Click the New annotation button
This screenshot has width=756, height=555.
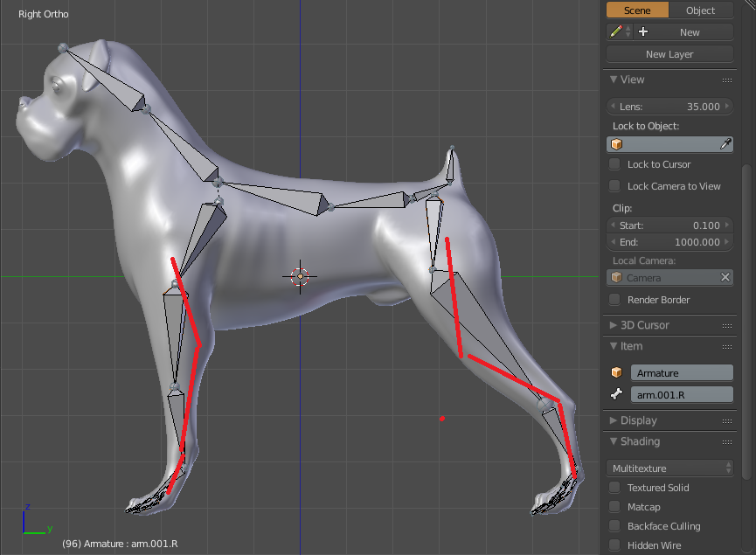[690, 31]
